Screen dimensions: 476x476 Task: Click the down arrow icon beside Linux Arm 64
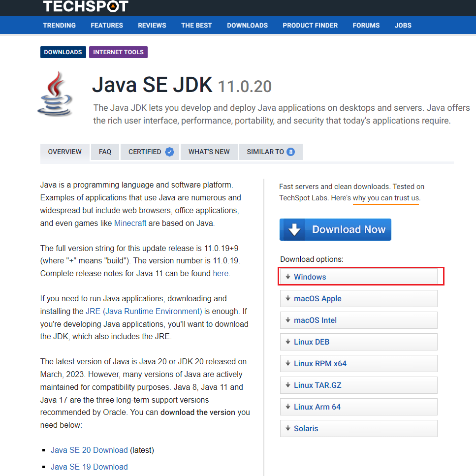pos(288,407)
